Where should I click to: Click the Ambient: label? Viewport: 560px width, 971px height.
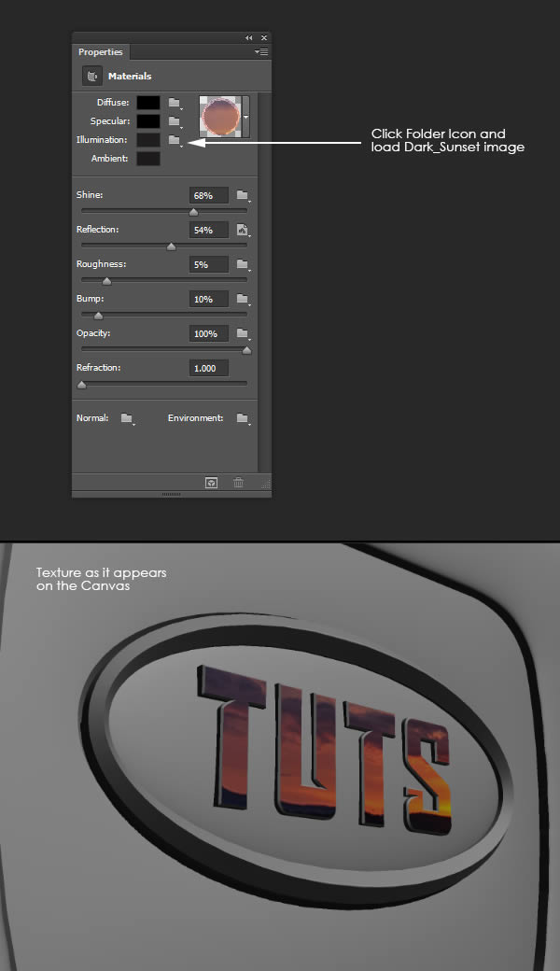[109, 159]
